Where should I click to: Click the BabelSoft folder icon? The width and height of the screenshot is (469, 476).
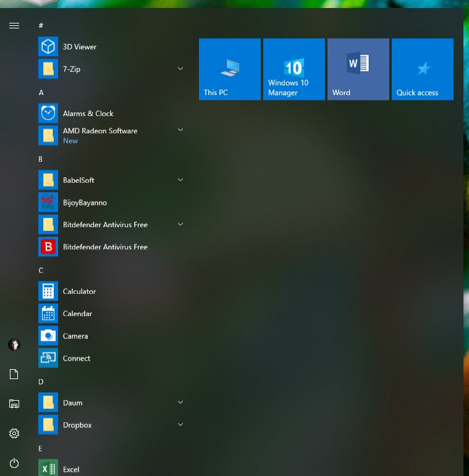(x=48, y=180)
